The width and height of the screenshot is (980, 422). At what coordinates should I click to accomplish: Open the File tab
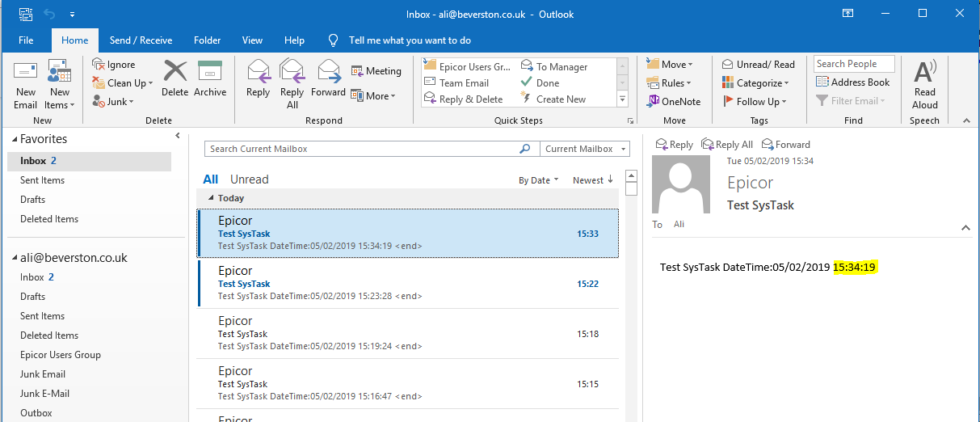[x=26, y=40]
